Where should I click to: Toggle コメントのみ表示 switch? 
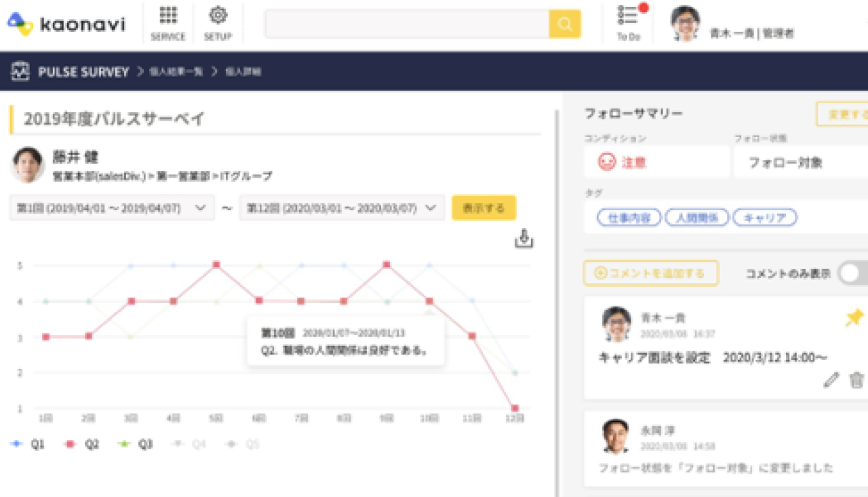(x=853, y=273)
